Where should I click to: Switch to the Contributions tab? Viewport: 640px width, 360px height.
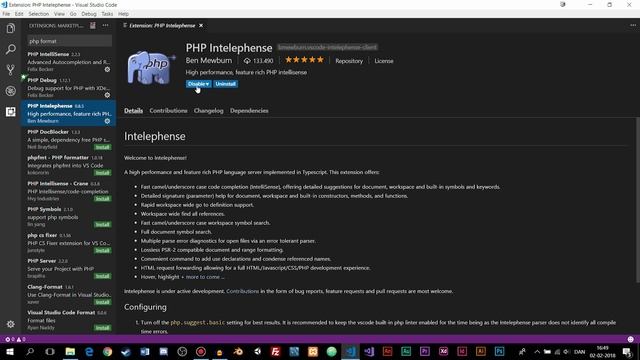[168, 111]
